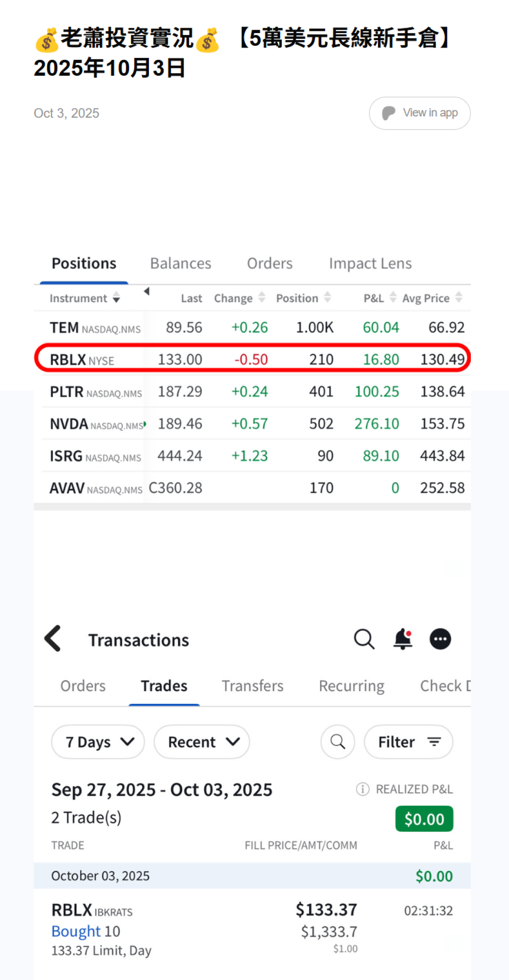
Task: Click the collapse arrow beside Instrument column
Action: tap(147, 292)
